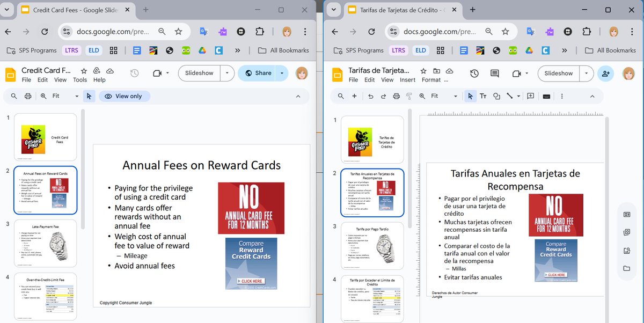Click the search menus icon in the Tarifas toolbar
The height and width of the screenshot is (323, 644).
click(341, 96)
